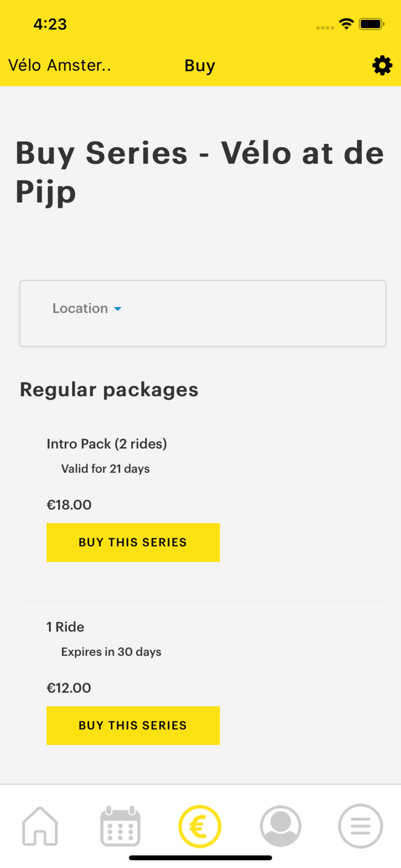Viewport: 401px width, 868px height.
Task: Tap the Vélo Amster.. header title
Action: (x=60, y=65)
